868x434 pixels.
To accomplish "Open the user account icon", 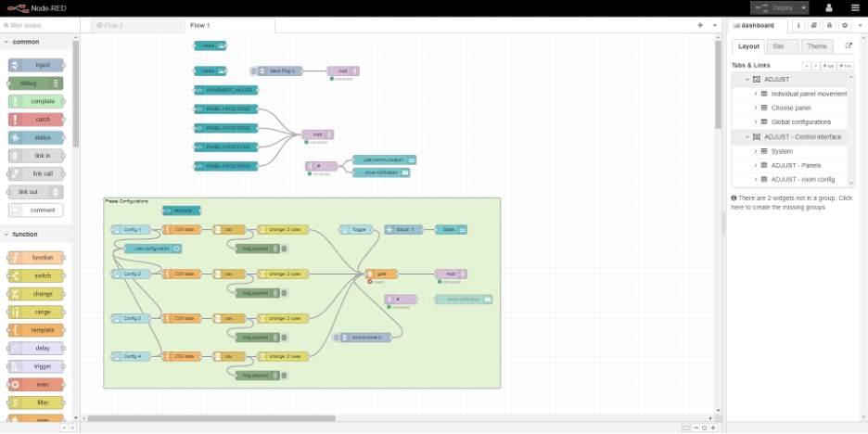I will pyautogui.click(x=828, y=7).
